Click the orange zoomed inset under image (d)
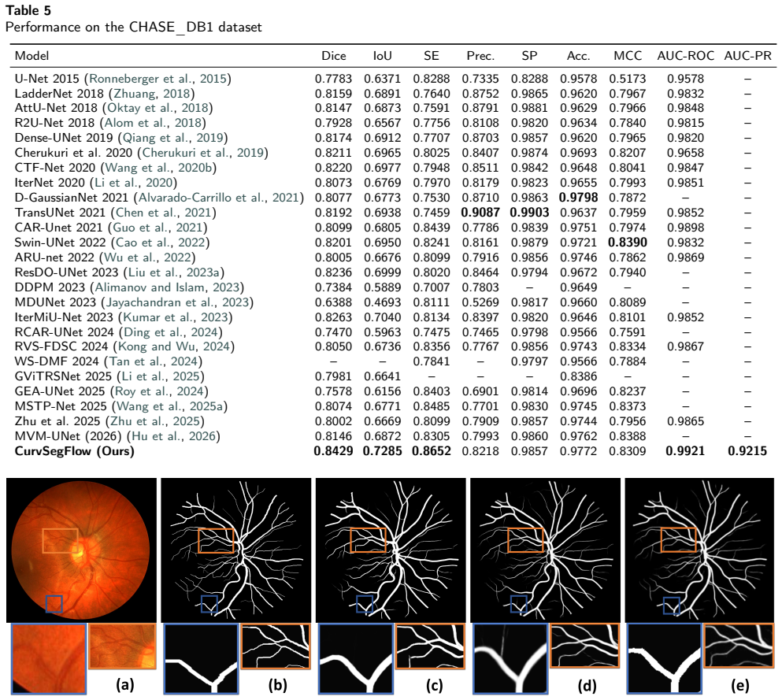 584,646
